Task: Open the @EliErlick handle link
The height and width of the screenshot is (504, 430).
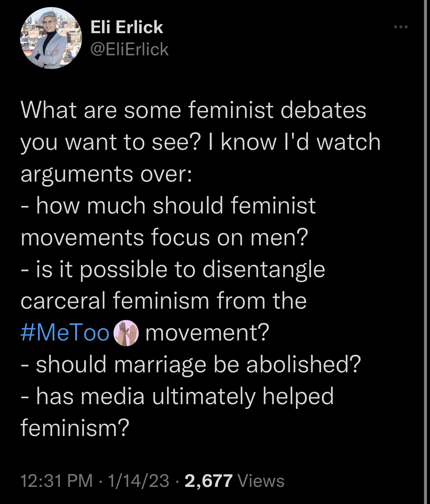Action: pyautogui.click(x=129, y=49)
